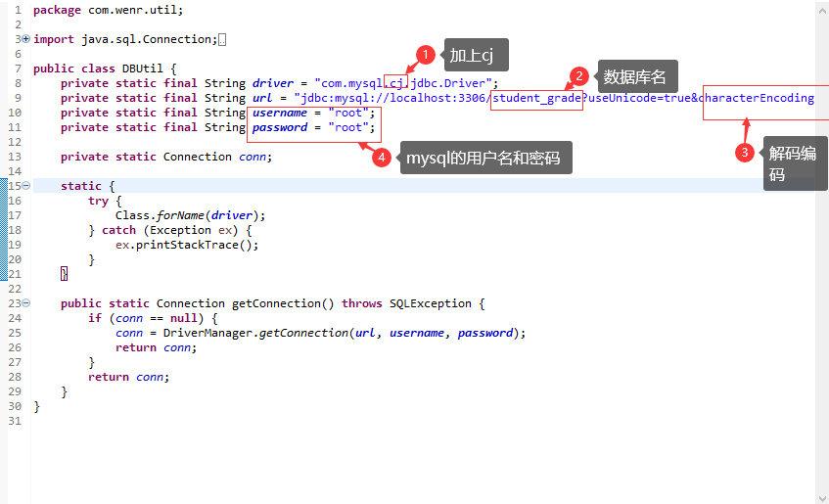Click "conn" in the Connection declaration on line 13

click(253, 157)
